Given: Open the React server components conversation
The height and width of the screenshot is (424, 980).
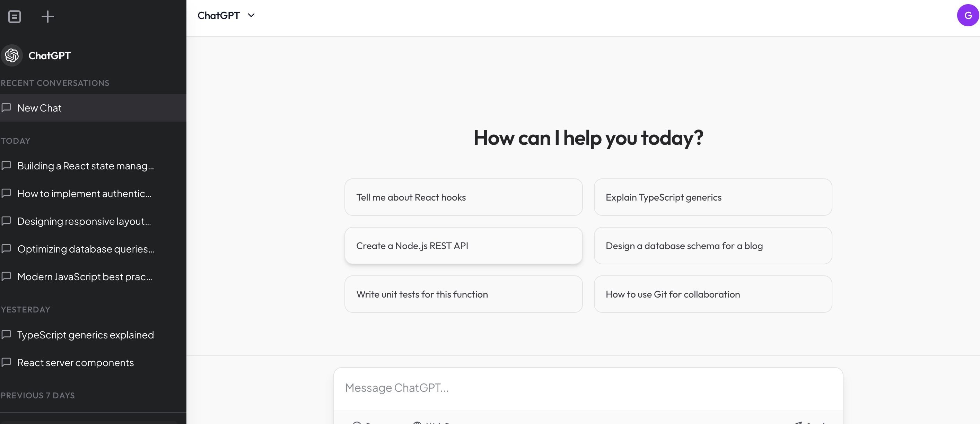Looking at the screenshot, I should click(x=75, y=362).
